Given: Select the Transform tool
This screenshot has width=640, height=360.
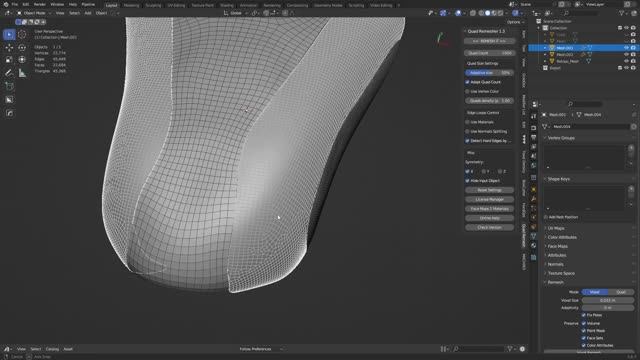Looking at the screenshot, I should coord(22,60).
